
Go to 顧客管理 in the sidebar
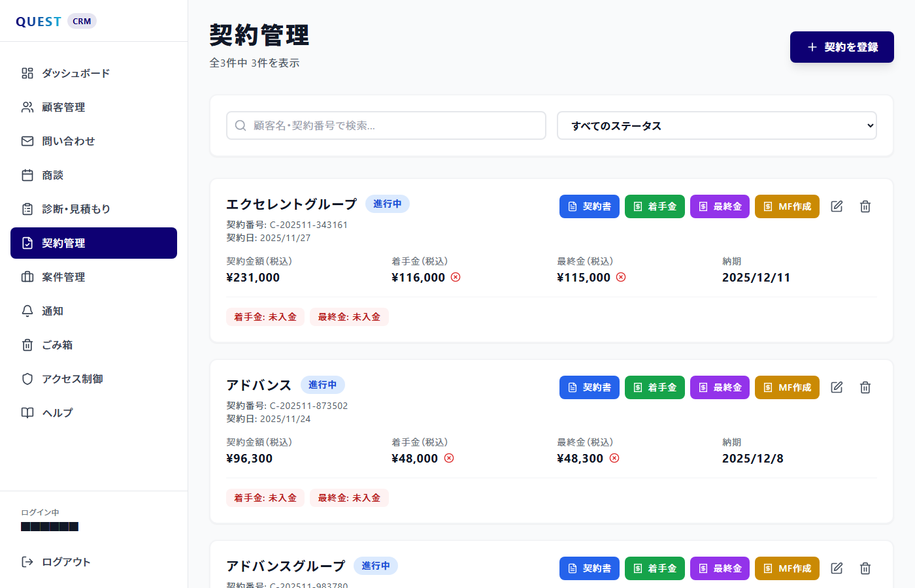coord(63,107)
